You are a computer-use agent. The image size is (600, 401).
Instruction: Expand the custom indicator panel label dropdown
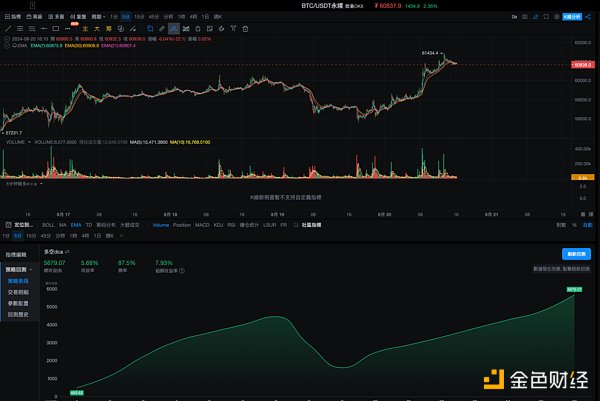point(41,184)
